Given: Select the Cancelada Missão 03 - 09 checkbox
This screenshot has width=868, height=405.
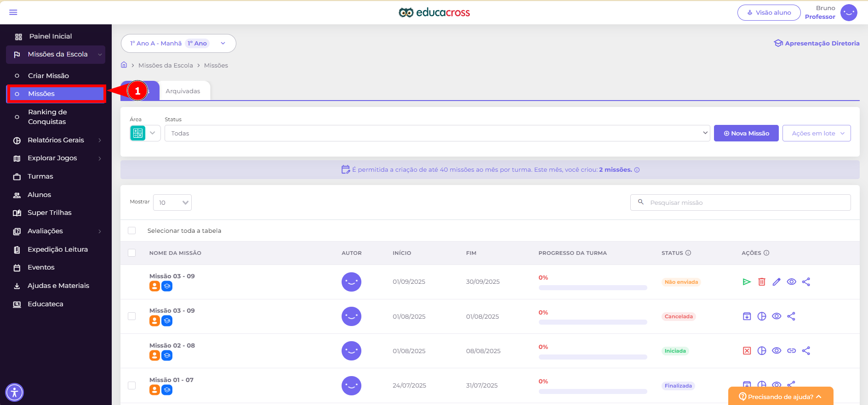Looking at the screenshot, I should (132, 316).
